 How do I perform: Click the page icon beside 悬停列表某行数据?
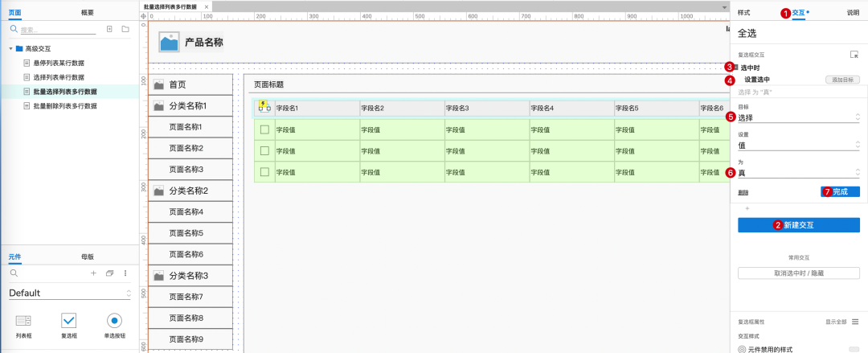[x=27, y=64]
